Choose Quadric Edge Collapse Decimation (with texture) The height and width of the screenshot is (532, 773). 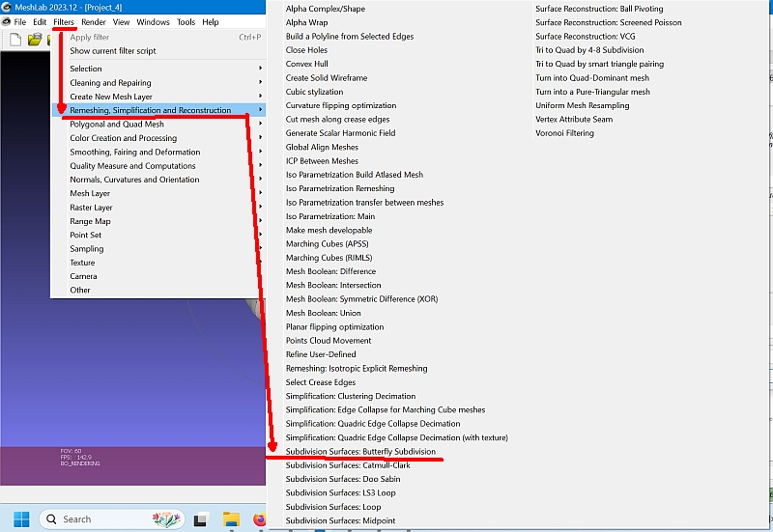397,437
